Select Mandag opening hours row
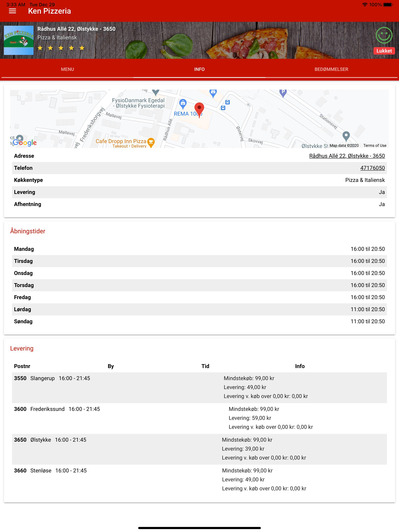399x532 pixels. [199, 249]
